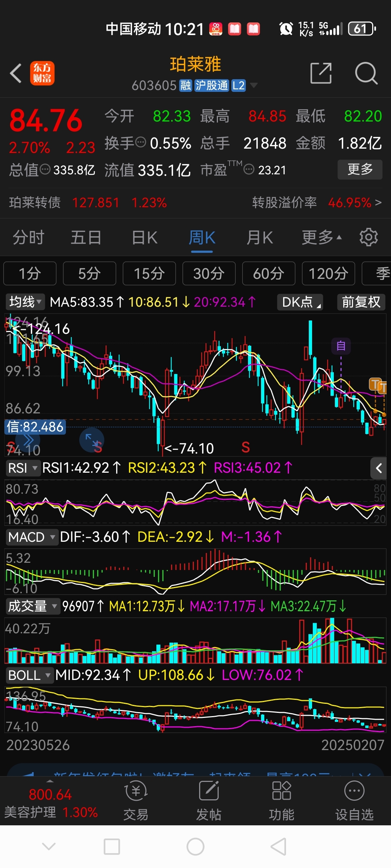
Task: Switch to 分时 tab
Action: coord(29,237)
